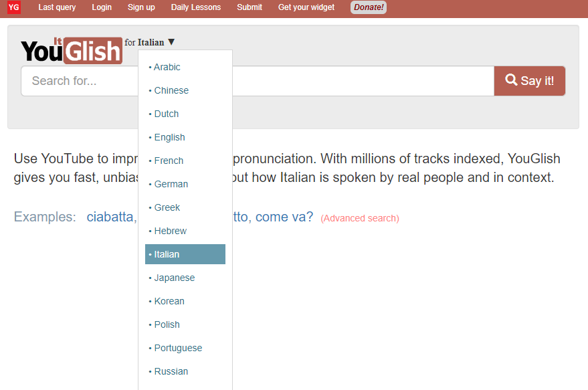This screenshot has height=390, width=588.
Task: Click the come va? example link
Action: pyautogui.click(x=284, y=217)
